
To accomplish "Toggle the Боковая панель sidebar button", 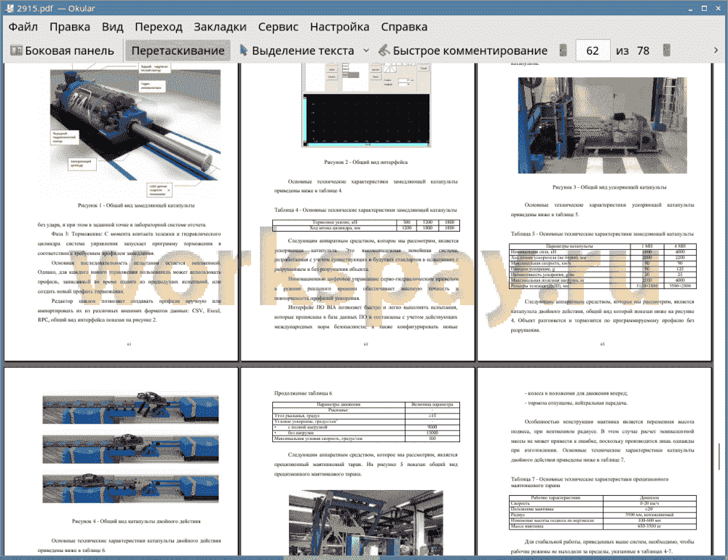I will point(62,51).
